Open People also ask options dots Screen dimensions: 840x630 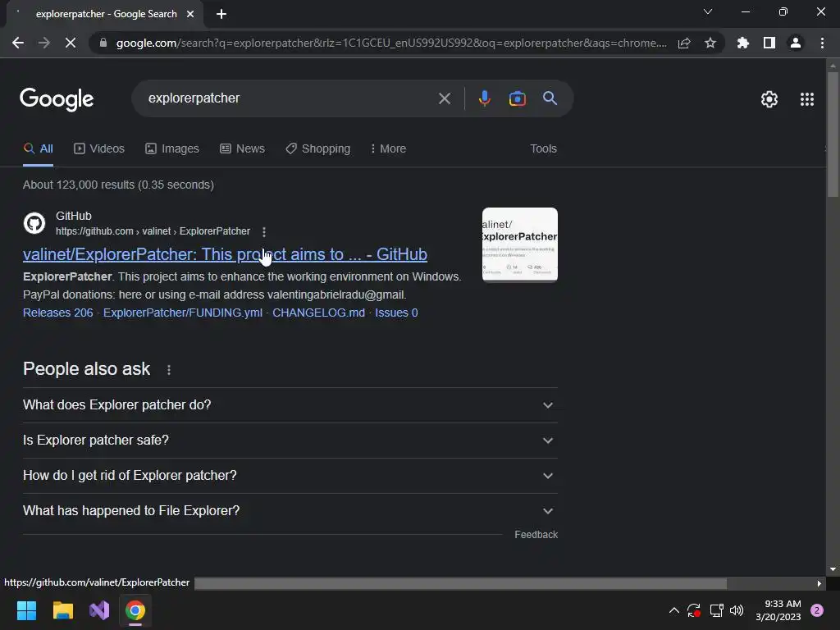coord(169,370)
